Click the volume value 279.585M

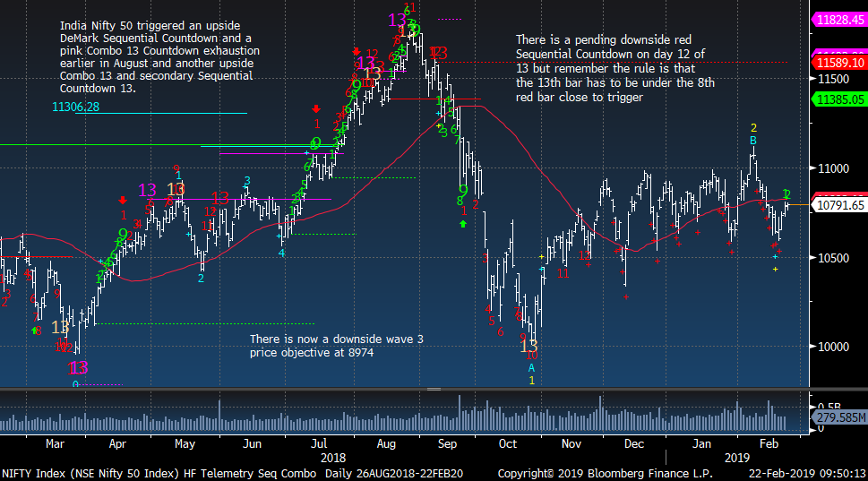[839, 417]
